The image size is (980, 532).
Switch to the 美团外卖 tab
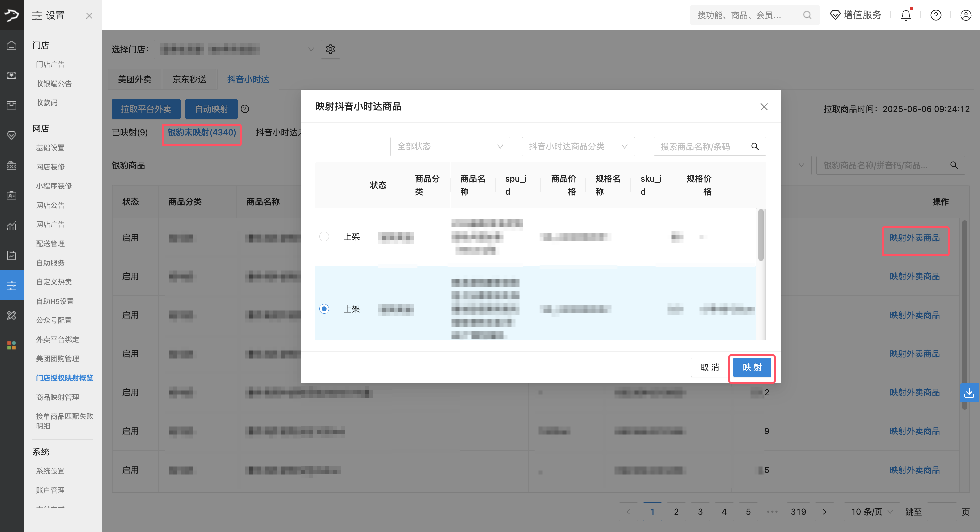click(135, 79)
